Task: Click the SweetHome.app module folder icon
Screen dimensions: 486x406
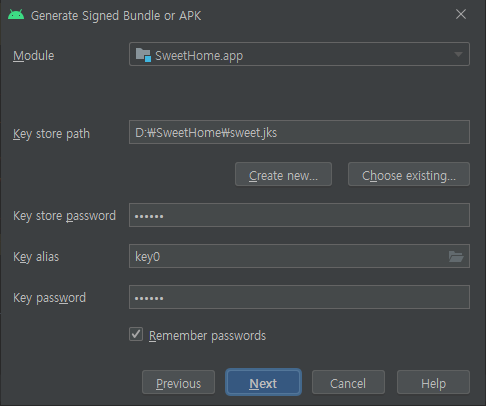Action: coord(143,55)
